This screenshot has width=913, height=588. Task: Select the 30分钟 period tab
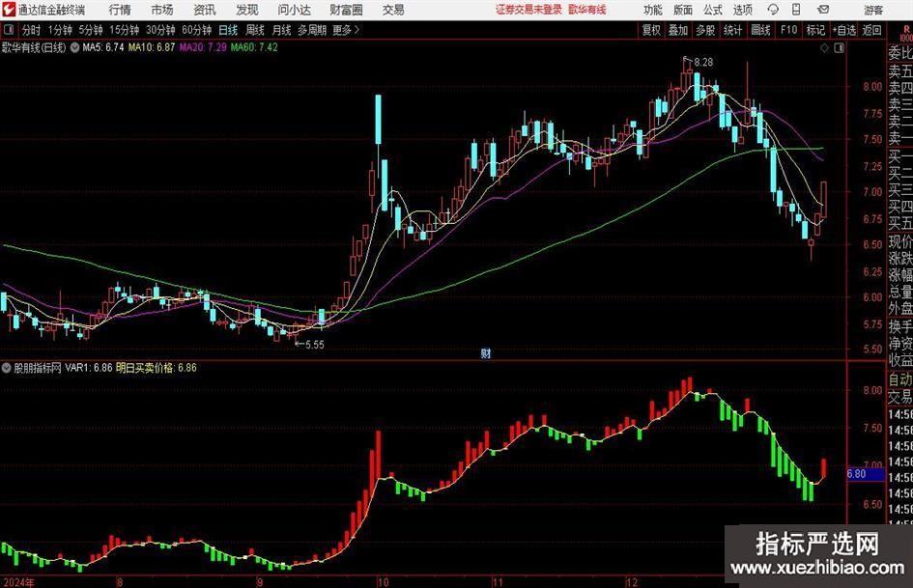point(160,30)
